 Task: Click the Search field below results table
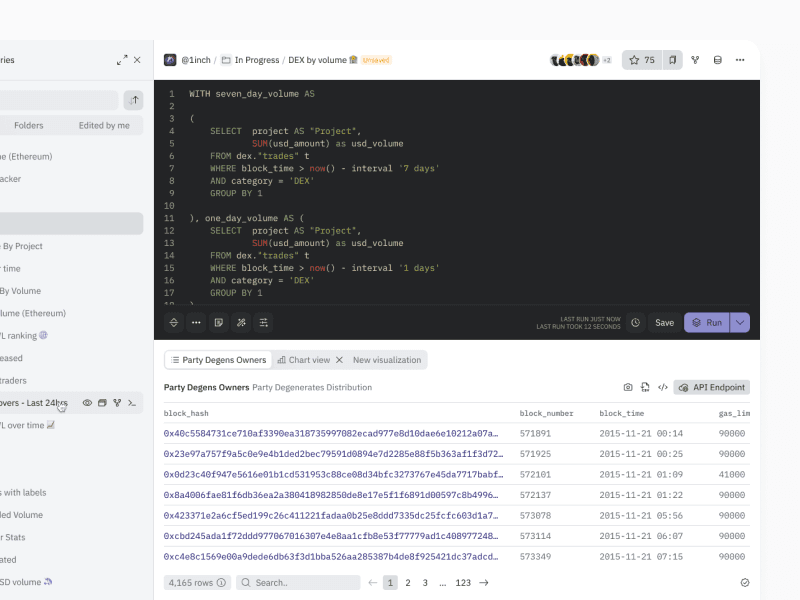tap(298, 582)
